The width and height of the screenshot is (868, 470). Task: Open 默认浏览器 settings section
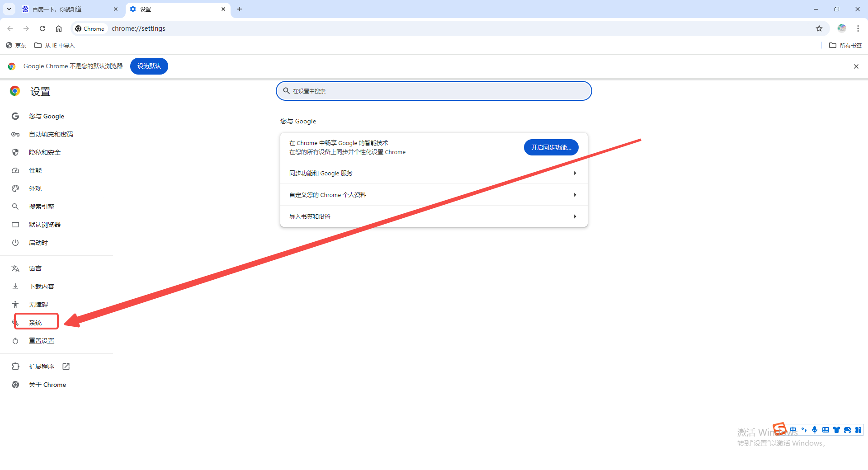[x=44, y=225]
